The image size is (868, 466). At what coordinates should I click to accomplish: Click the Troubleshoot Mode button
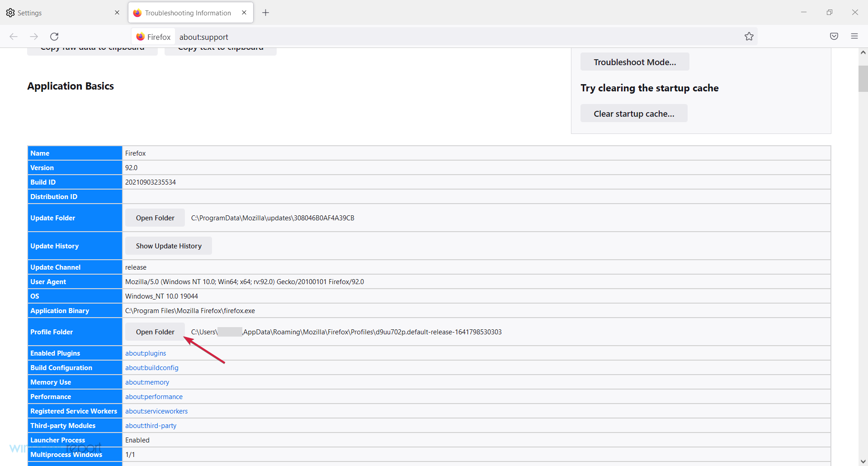[635, 62]
